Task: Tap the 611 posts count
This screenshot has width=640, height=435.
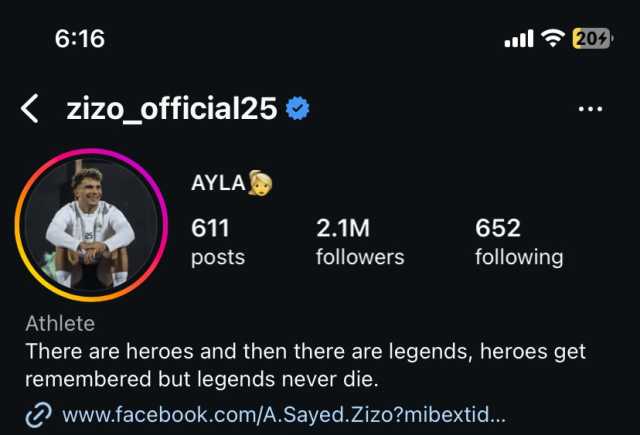Action: [218, 242]
